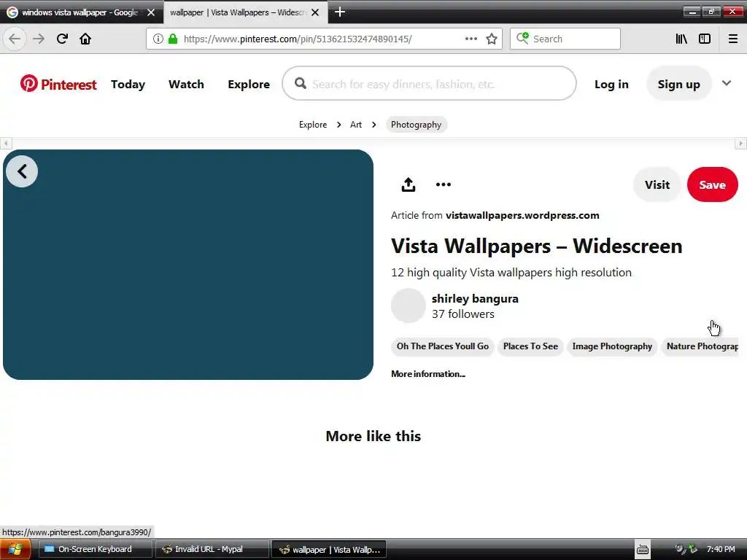
Task: Open a new browser tab
Action: [340, 12]
